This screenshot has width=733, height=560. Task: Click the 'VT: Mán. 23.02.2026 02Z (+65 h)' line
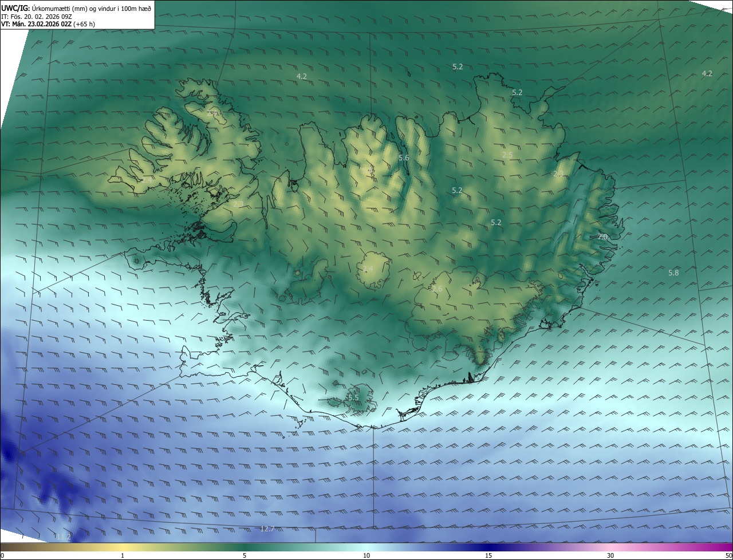click(48, 24)
